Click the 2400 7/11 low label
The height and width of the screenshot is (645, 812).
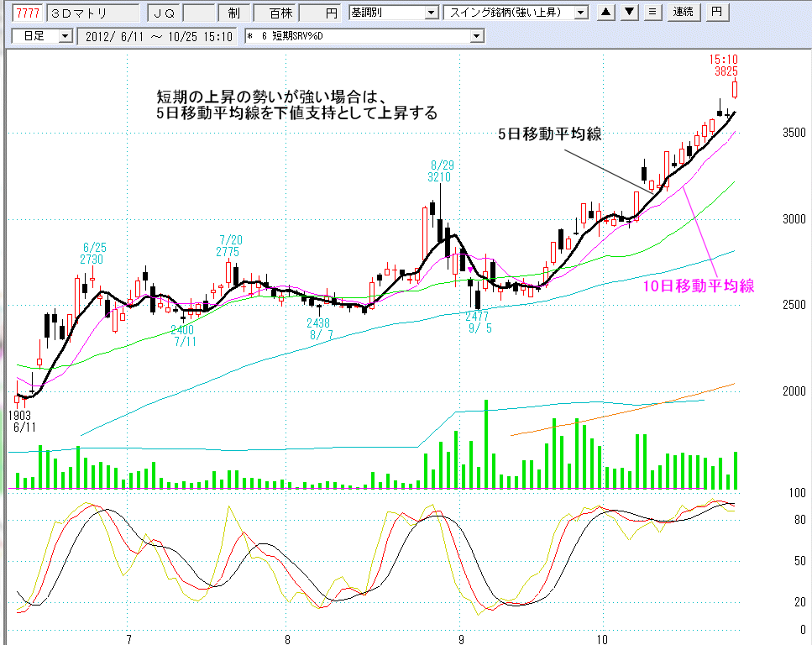[x=183, y=336]
